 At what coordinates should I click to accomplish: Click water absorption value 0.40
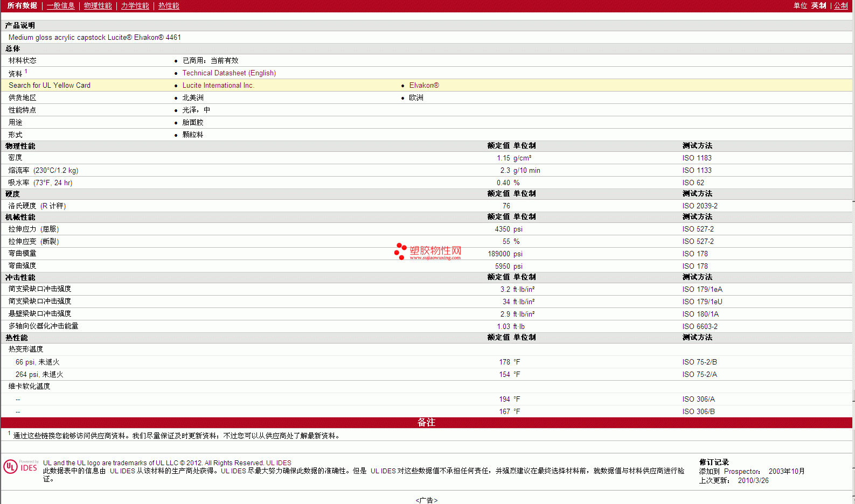tap(503, 183)
